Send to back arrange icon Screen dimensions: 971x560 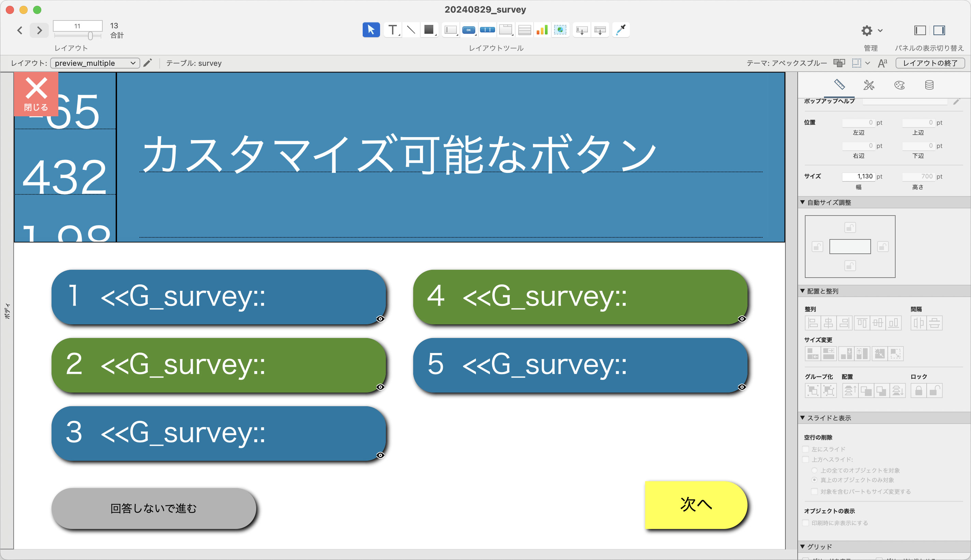pyautogui.click(x=898, y=391)
